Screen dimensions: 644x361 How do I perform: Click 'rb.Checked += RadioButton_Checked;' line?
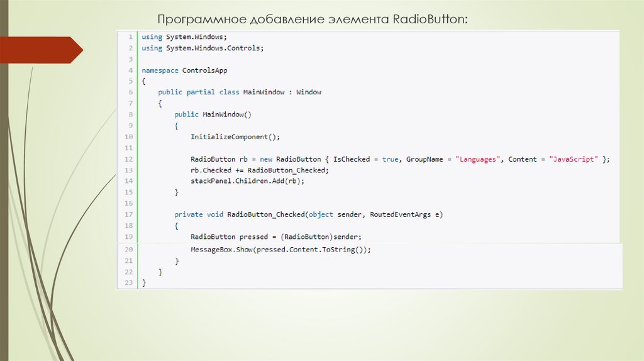tap(260, 170)
